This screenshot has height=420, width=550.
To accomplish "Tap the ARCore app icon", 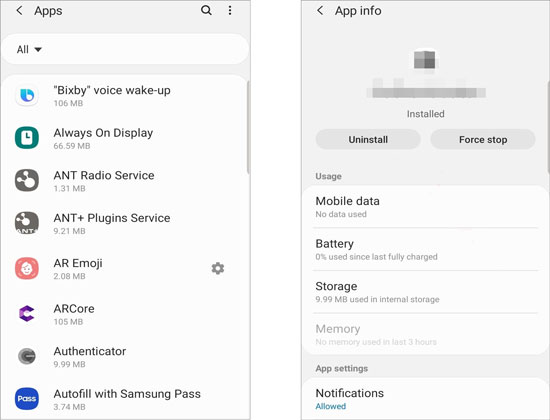I will [27, 313].
